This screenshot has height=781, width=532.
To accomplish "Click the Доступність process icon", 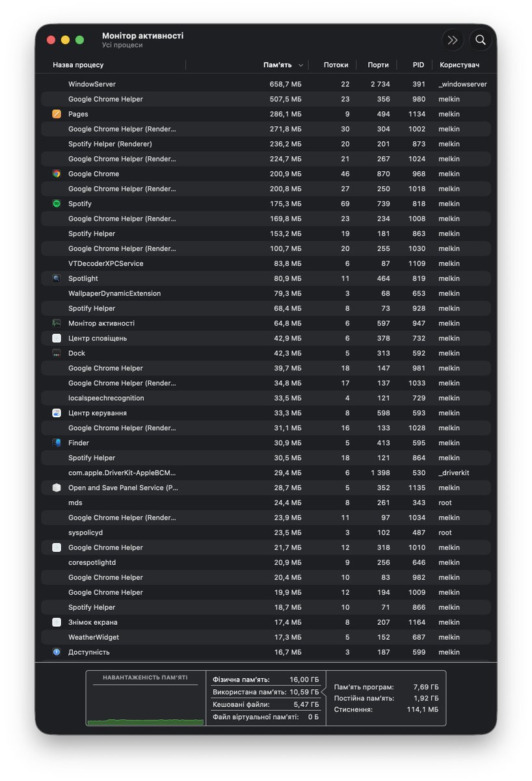I will [x=57, y=652].
